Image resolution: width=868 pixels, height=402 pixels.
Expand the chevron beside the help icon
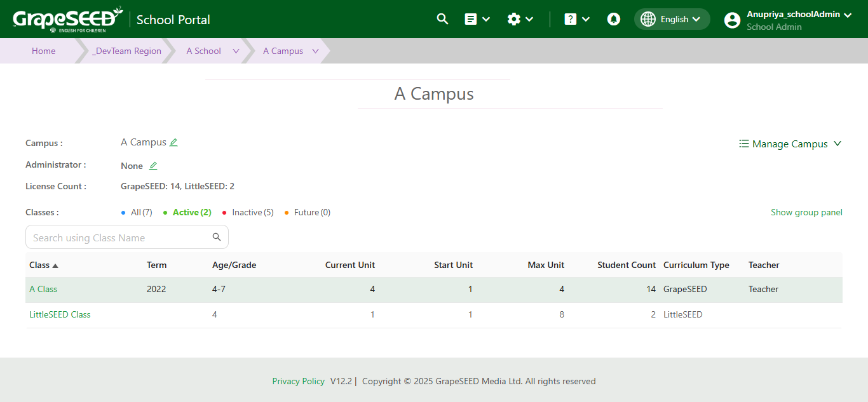pos(586,19)
